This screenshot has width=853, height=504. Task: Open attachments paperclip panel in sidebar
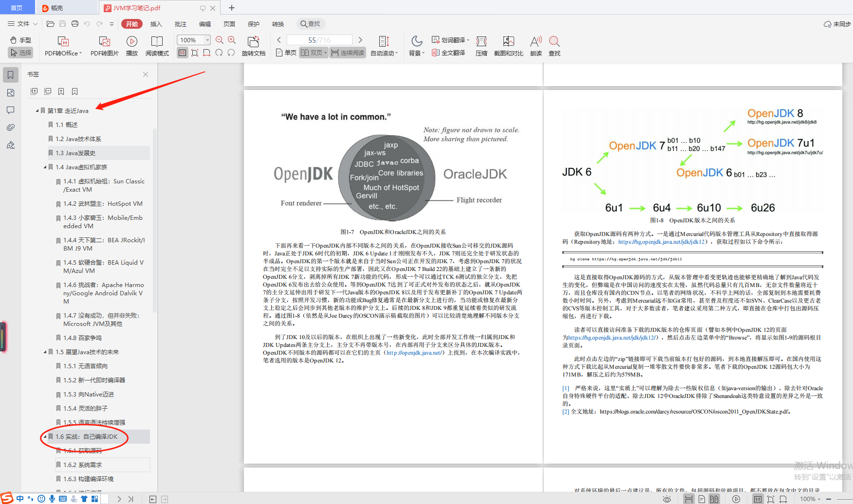point(11,127)
